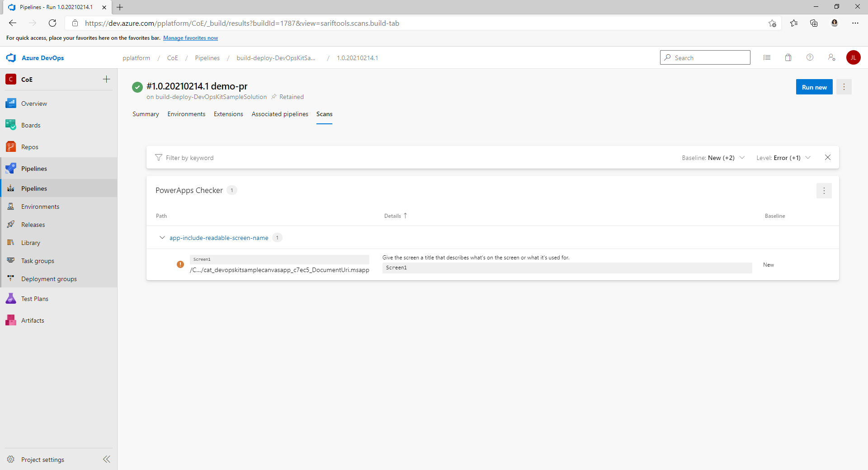Viewport: 868px width, 470px height.
Task: Open Deployment groups
Action: click(x=48, y=278)
